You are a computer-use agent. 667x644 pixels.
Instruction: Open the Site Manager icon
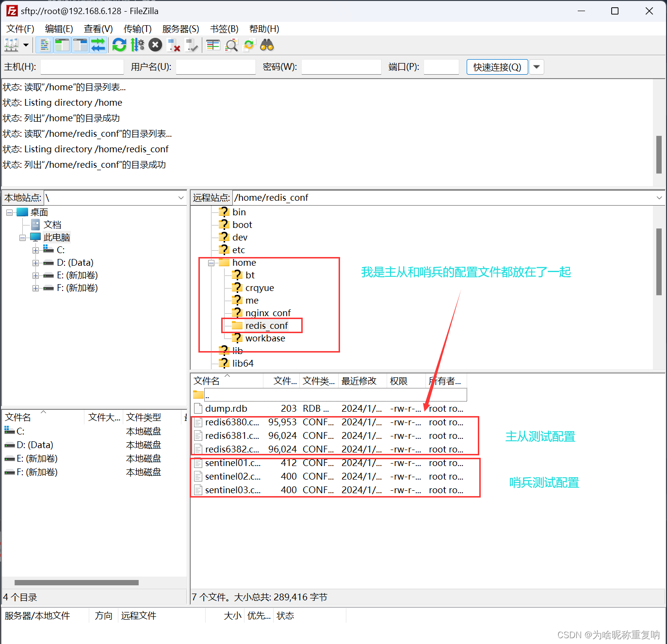click(x=11, y=45)
